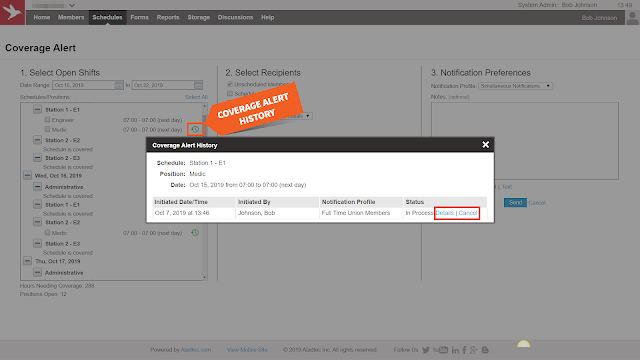Open coverage alert history for Station 1 - E1 Medic

[195, 129]
